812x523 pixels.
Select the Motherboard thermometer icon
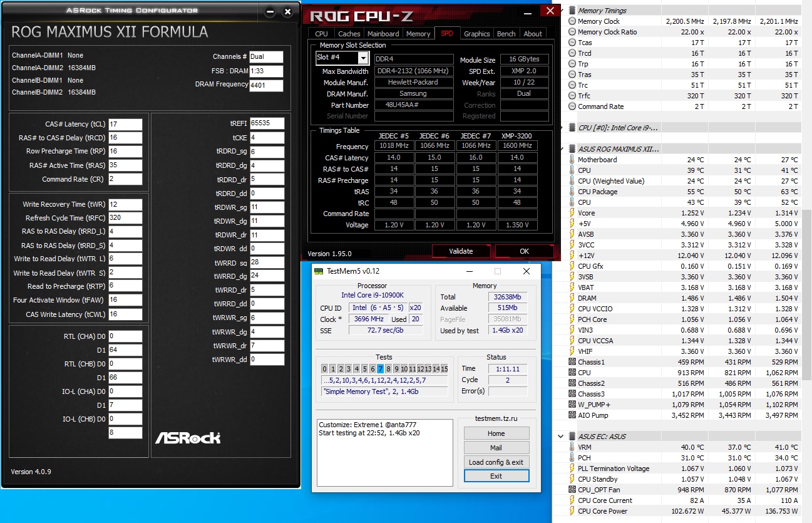pos(572,160)
